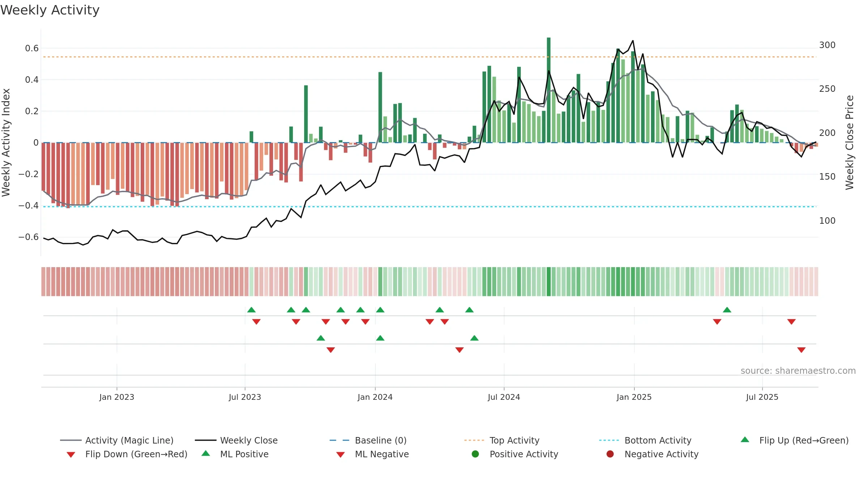The height and width of the screenshot is (488, 868).
Task: Click the Weekly Activity Index axis title
Action: [6, 142]
